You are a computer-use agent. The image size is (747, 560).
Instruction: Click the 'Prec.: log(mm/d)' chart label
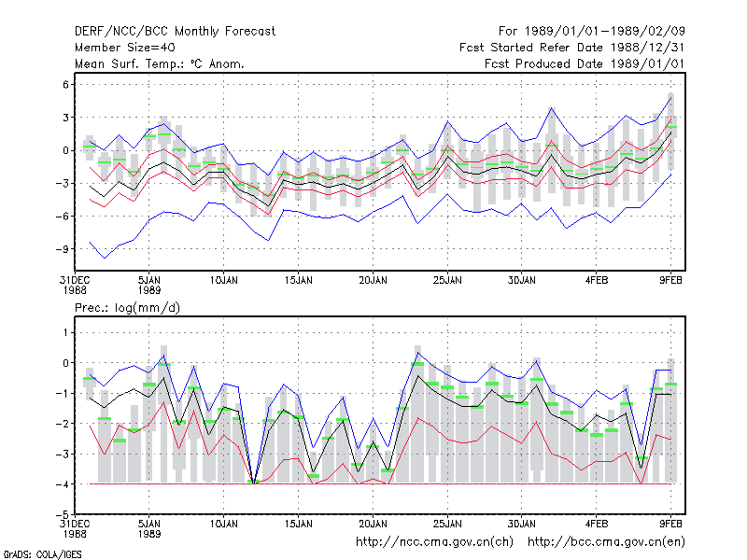(x=127, y=308)
